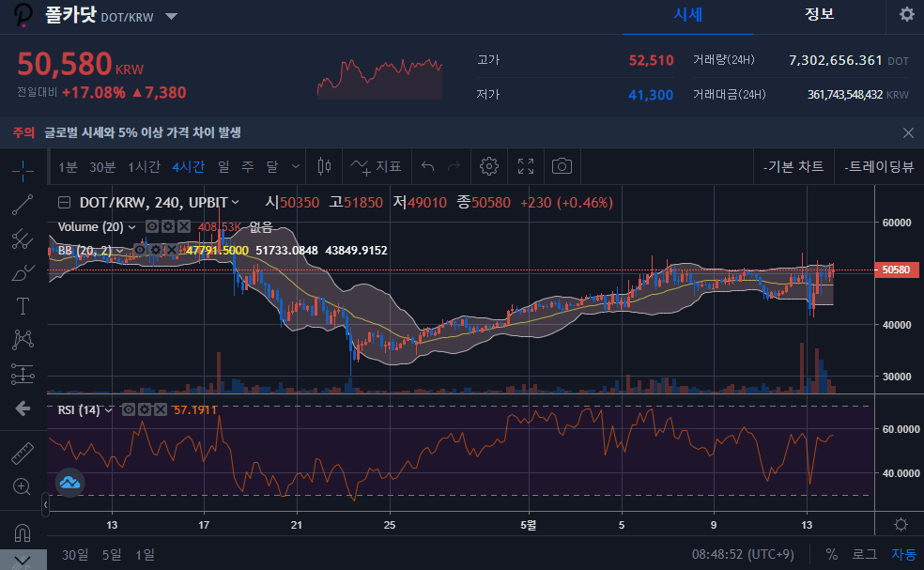
Task: Open the Volume indicator settings gear
Action: [x=168, y=226]
